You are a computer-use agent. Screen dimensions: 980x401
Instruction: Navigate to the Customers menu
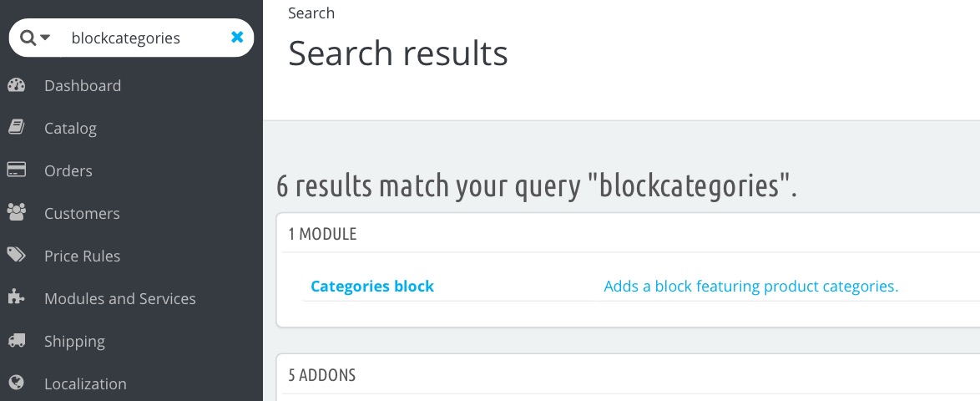(x=82, y=213)
